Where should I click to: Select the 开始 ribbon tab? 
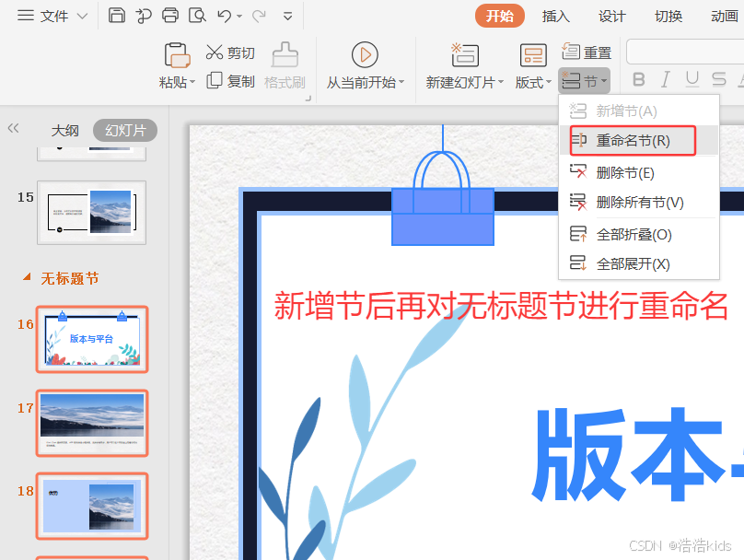[x=500, y=17]
